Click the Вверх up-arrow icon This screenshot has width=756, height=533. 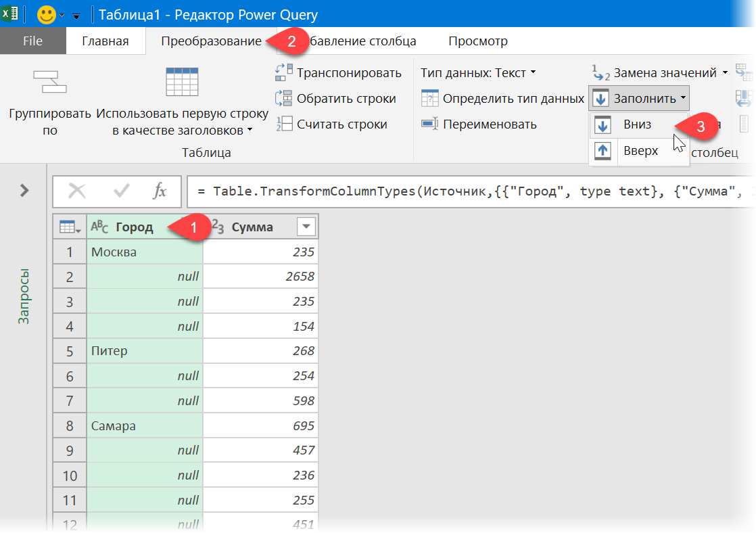pos(603,150)
